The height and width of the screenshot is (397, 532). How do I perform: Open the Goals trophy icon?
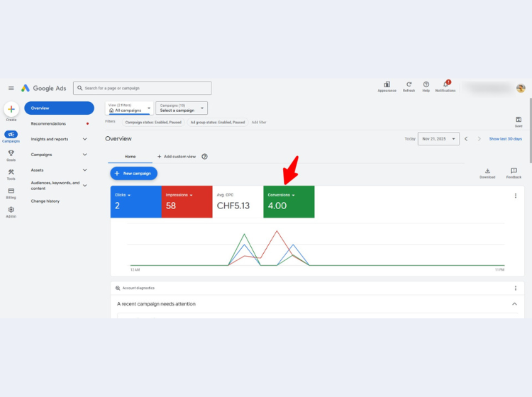coord(11,153)
